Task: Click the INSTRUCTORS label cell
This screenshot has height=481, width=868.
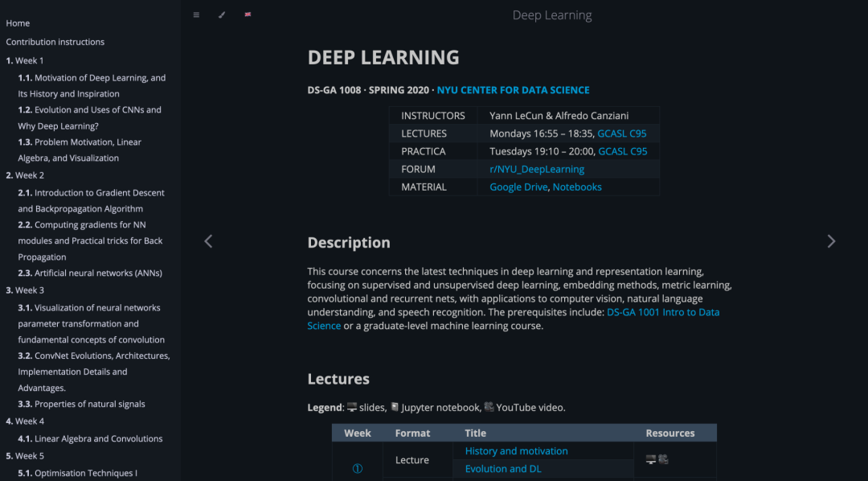Action: [x=433, y=116]
